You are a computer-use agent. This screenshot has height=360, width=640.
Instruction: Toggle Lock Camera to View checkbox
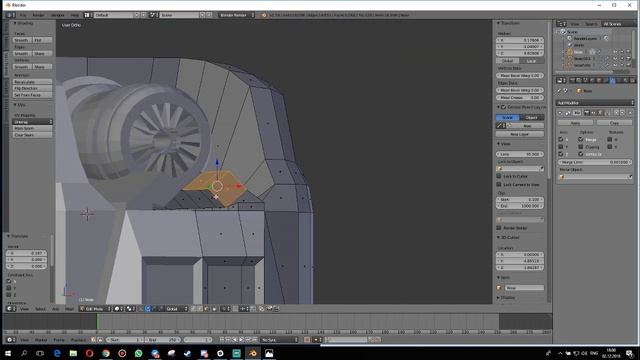click(x=499, y=184)
